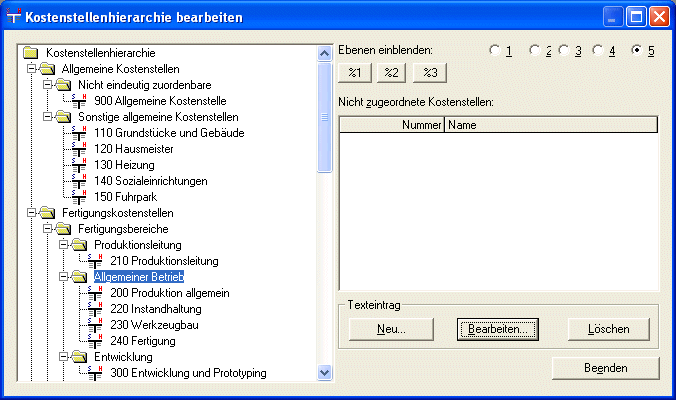Select level 4 radio button
676x400 pixels.
pos(597,50)
